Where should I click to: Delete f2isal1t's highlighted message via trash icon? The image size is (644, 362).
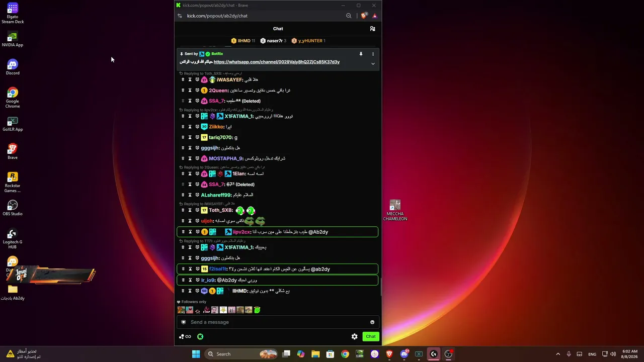(183, 269)
